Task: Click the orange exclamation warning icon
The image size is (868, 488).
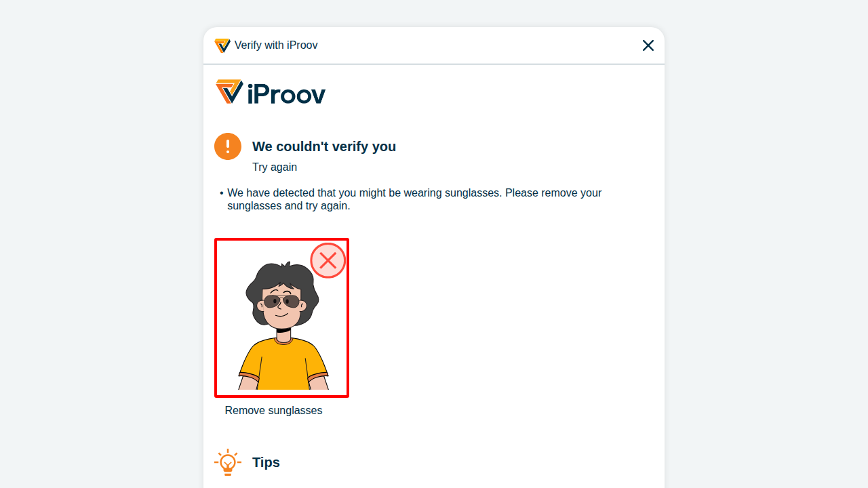Action: tap(228, 146)
